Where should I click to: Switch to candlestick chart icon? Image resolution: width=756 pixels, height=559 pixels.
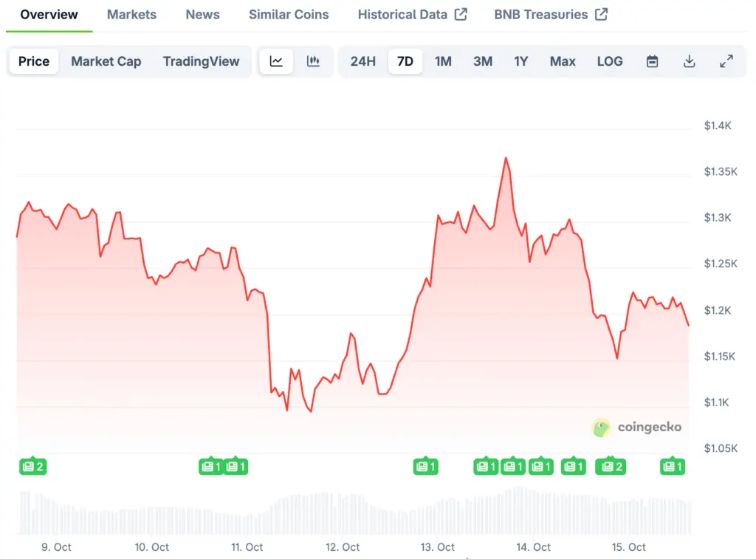click(x=313, y=61)
